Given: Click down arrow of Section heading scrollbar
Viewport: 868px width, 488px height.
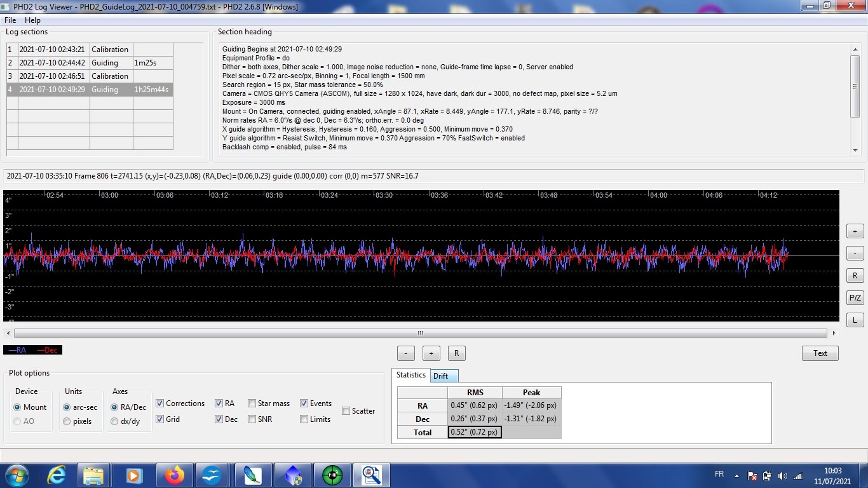Looking at the screenshot, I should [x=855, y=151].
